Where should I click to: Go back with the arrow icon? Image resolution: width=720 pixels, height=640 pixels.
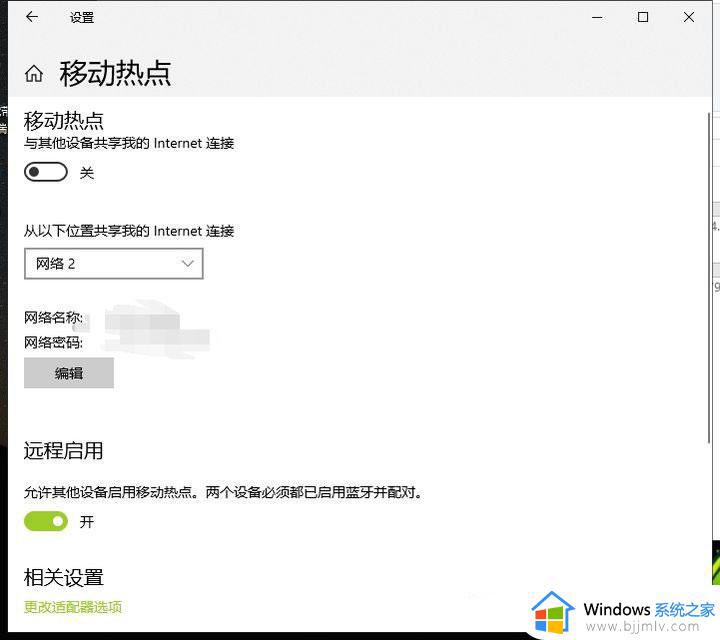click(32, 17)
